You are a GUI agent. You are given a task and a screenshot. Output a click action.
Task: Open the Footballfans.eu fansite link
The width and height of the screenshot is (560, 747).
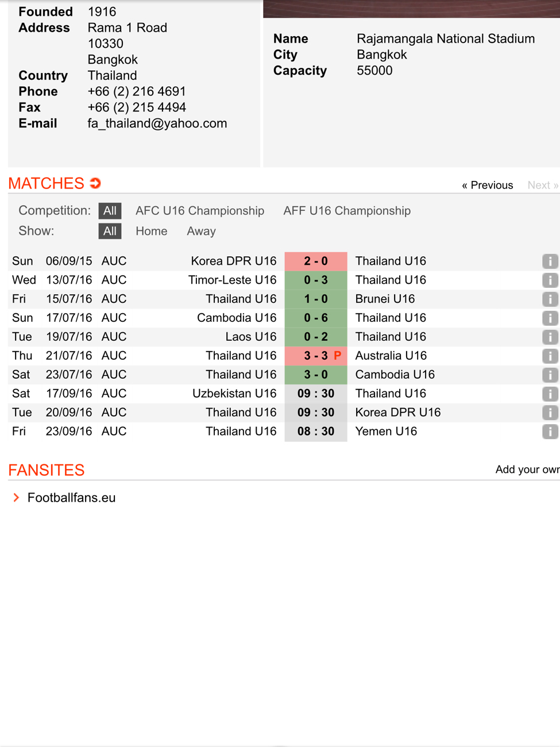point(71,498)
